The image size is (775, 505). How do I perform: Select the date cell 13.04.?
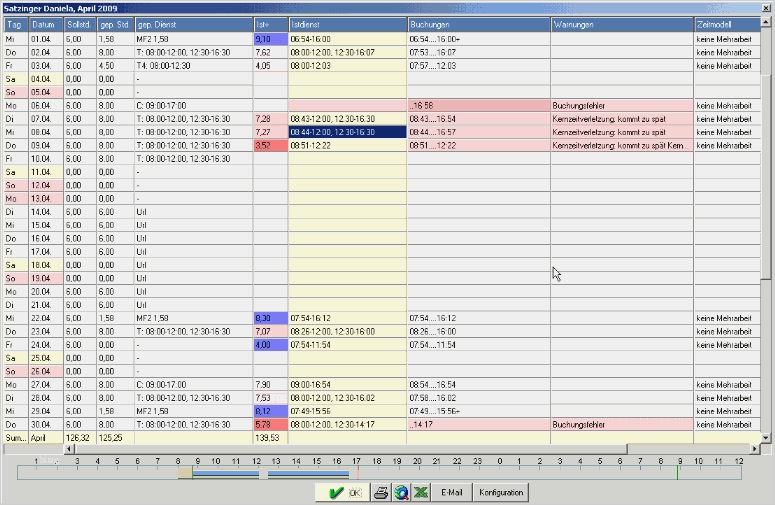(x=46, y=199)
